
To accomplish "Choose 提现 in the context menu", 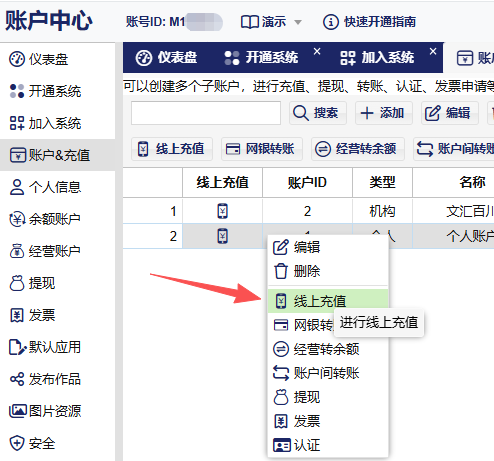I will (x=328, y=397).
